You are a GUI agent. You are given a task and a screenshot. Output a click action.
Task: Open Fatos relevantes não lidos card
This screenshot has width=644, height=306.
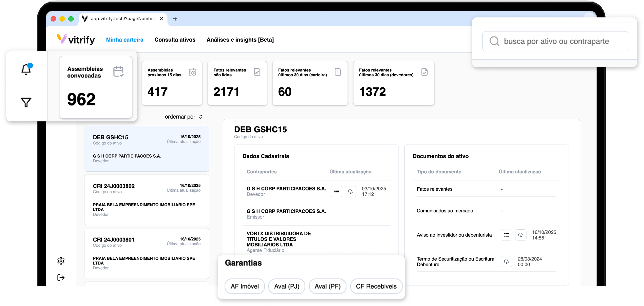(x=237, y=83)
